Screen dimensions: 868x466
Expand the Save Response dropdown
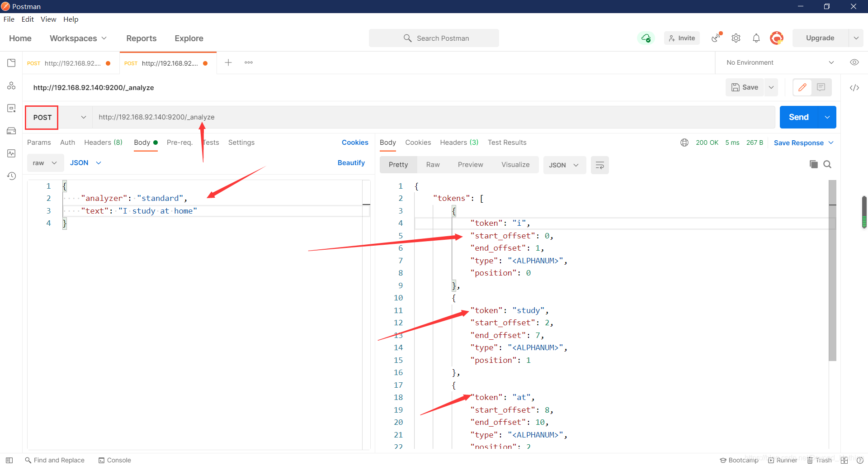[x=804, y=143]
